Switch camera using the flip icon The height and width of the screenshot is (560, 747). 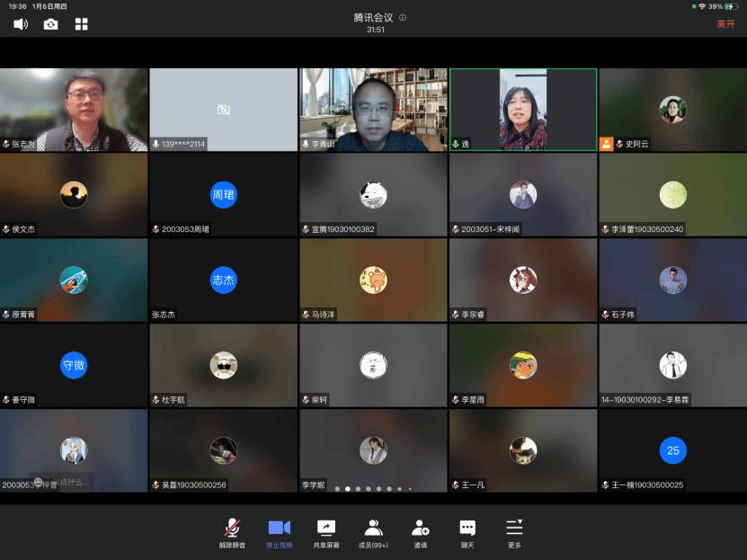click(51, 24)
